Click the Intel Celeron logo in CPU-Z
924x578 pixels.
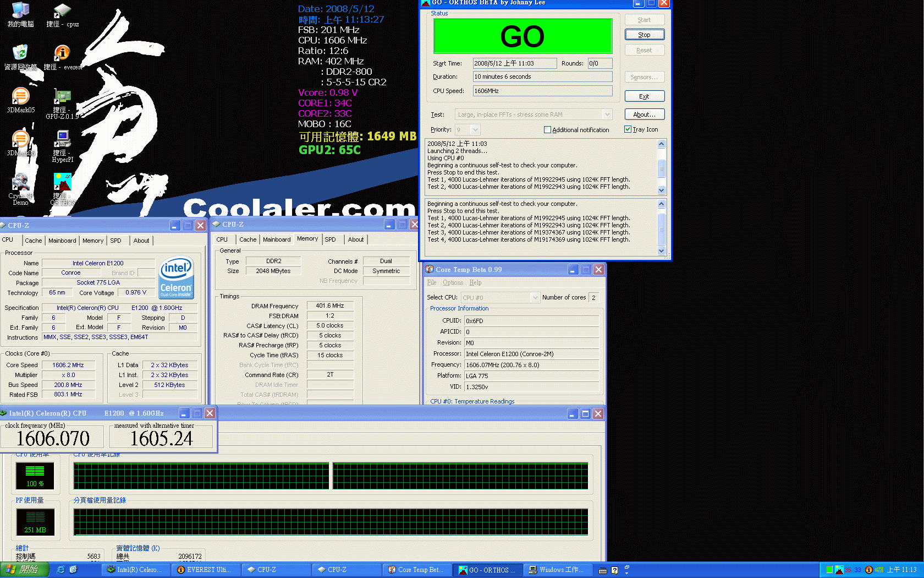point(176,278)
